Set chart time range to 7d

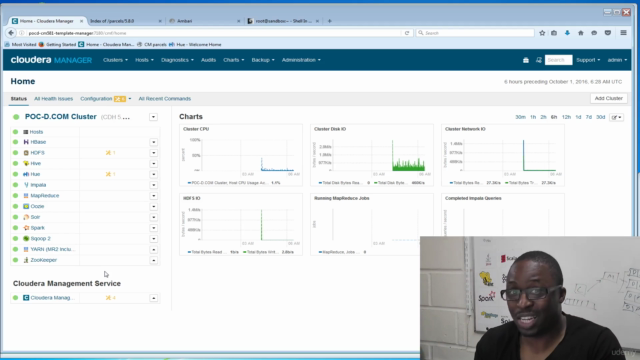point(589,117)
